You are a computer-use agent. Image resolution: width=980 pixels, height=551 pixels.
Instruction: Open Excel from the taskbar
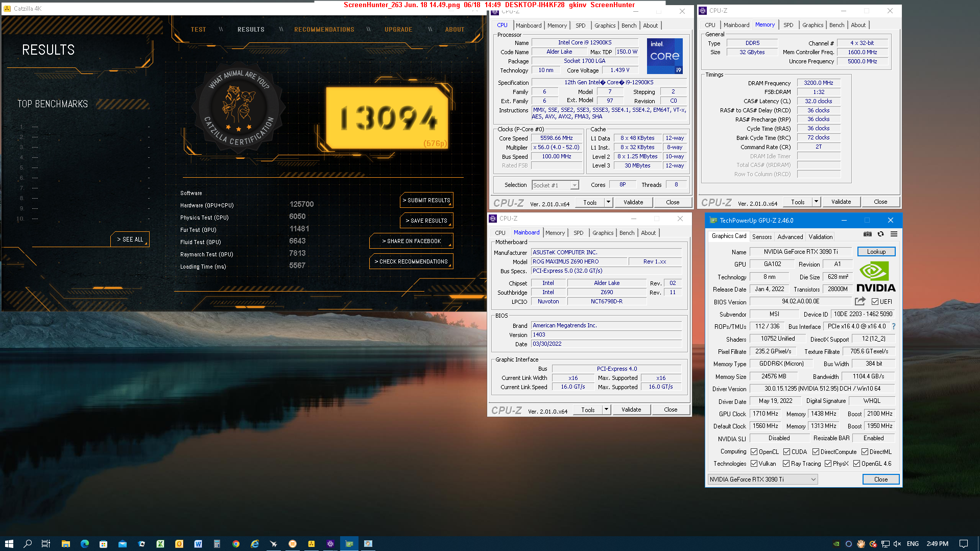click(x=160, y=544)
